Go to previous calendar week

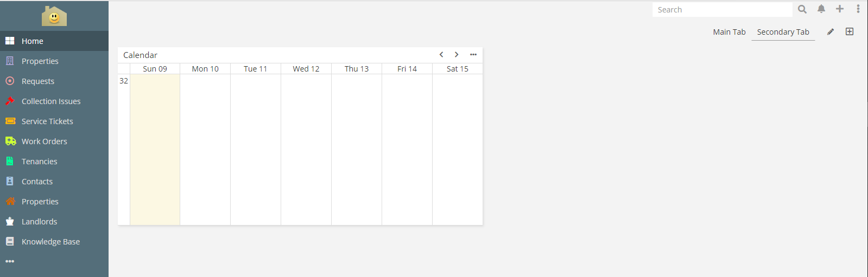[441, 55]
